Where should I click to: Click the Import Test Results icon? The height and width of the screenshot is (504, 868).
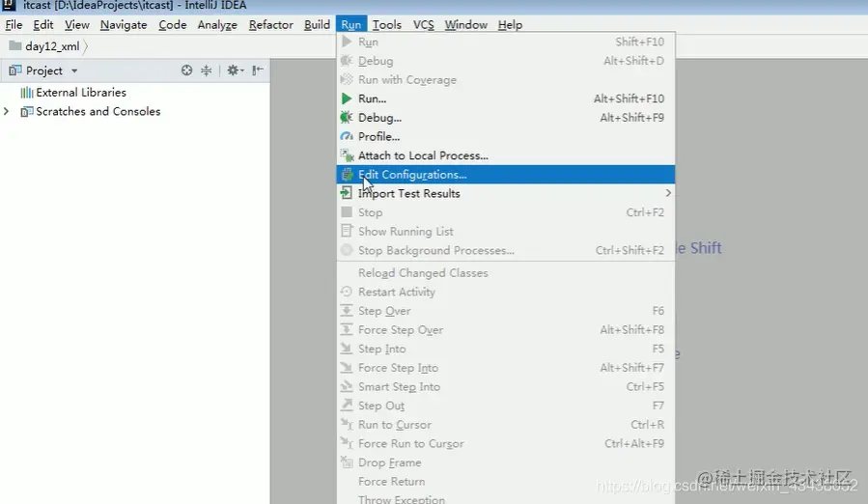[x=347, y=193]
